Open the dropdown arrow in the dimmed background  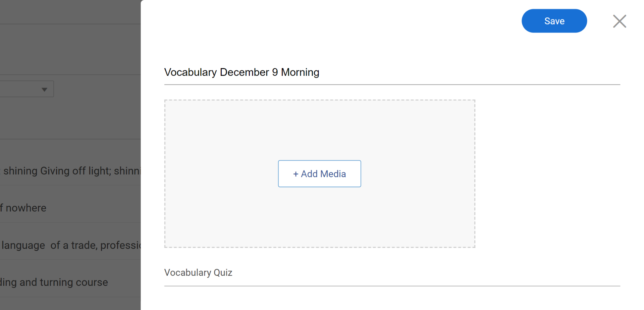44,89
